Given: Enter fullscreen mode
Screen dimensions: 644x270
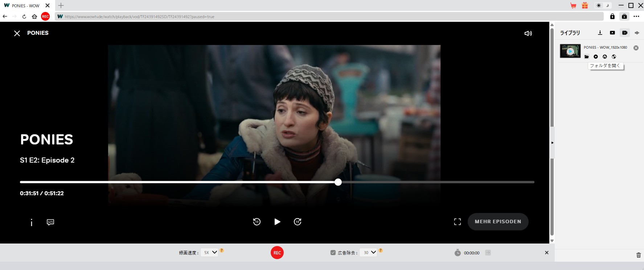Looking at the screenshot, I should pyautogui.click(x=458, y=222).
